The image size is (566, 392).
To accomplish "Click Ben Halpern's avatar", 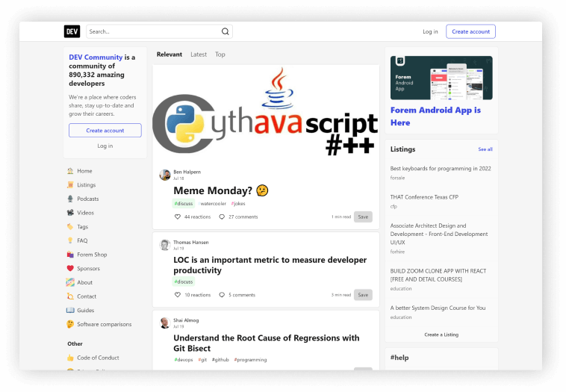I will point(165,175).
